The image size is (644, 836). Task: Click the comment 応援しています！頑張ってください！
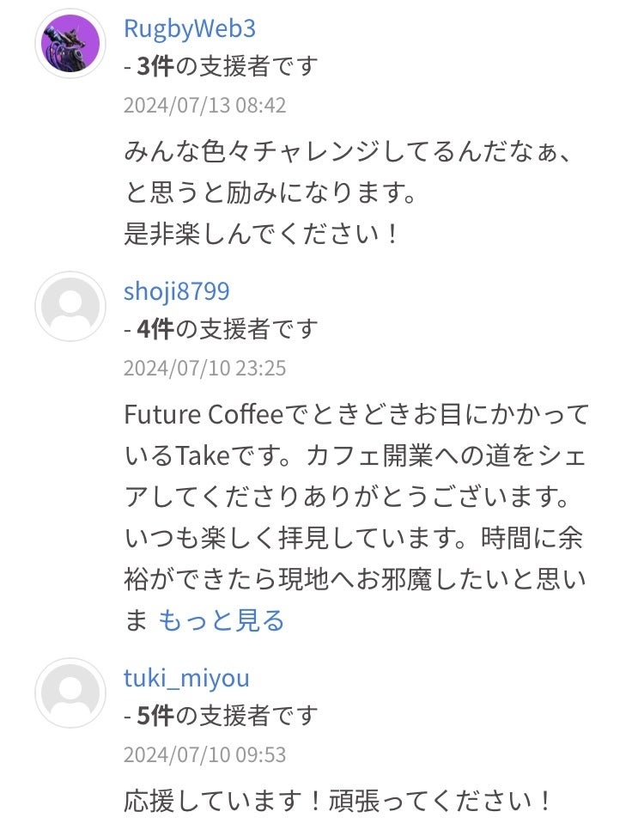click(339, 802)
